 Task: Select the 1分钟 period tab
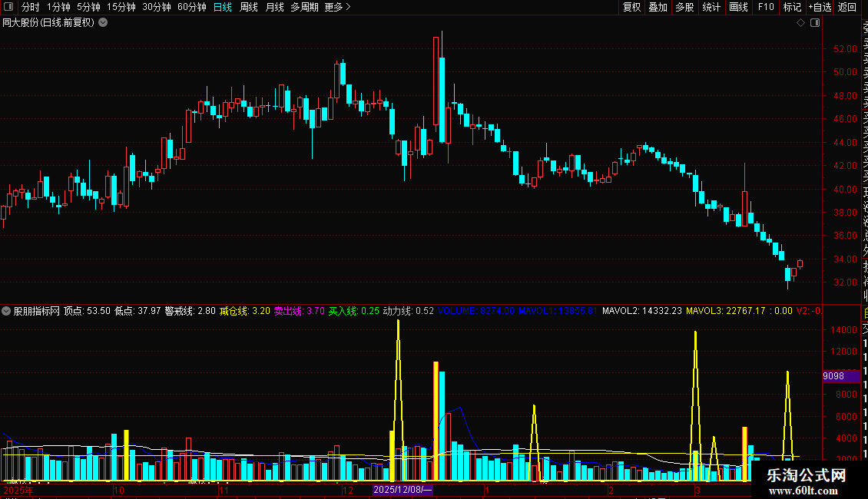point(58,7)
